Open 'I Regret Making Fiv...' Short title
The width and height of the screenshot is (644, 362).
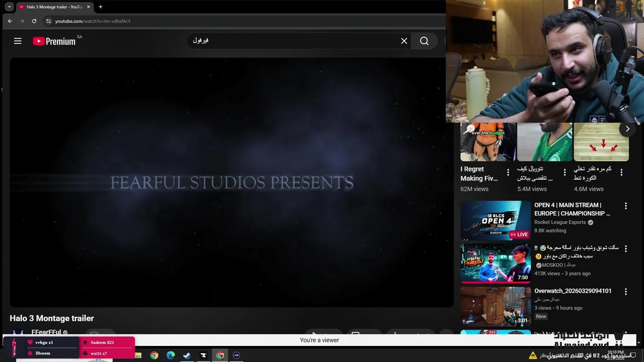tap(479, 173)
